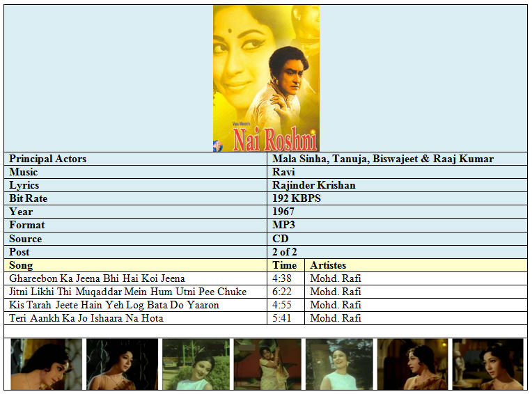Viewport: 532px width, 394px height.
Task: Select song 'Teri Aankh Ka Jo Ishaara Na Hota'
Action: [x=86, y=318]
